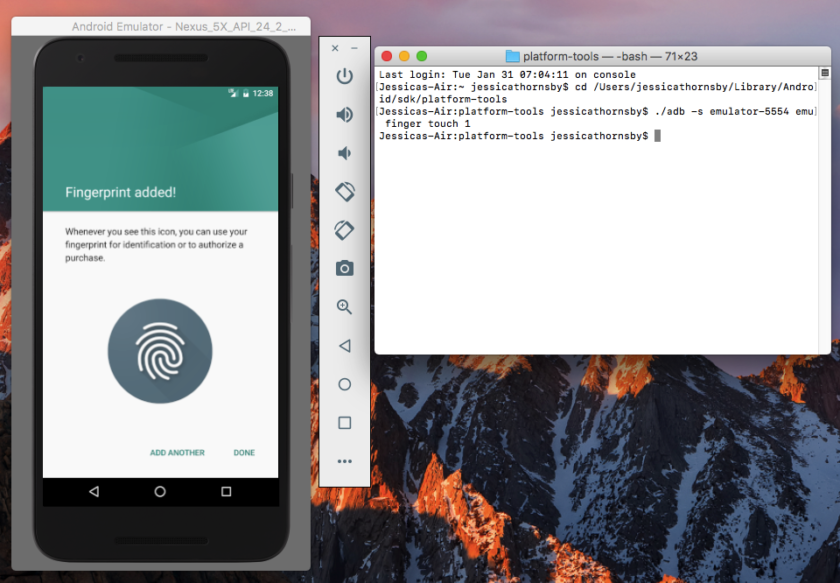Tap the Back triangle on the device navigation bar

(95, 491)
